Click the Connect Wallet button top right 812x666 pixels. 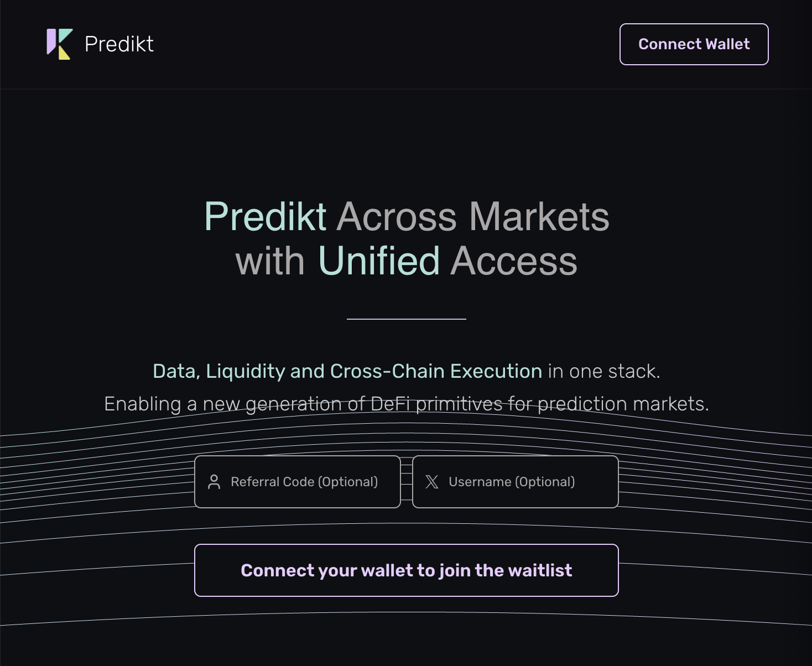click(x=694, y=44)
